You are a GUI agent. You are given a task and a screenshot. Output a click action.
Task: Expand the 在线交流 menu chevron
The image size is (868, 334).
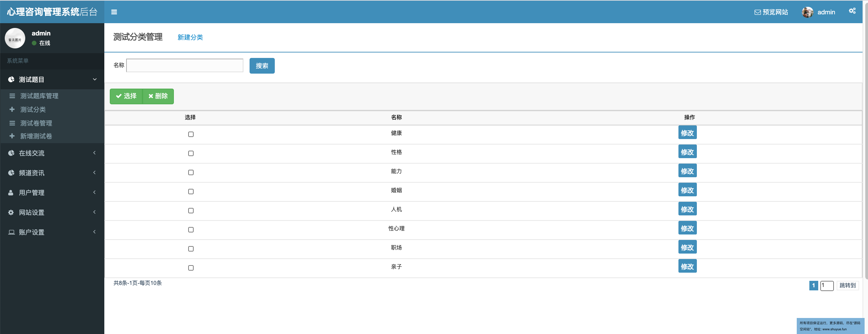coord(94,153)
